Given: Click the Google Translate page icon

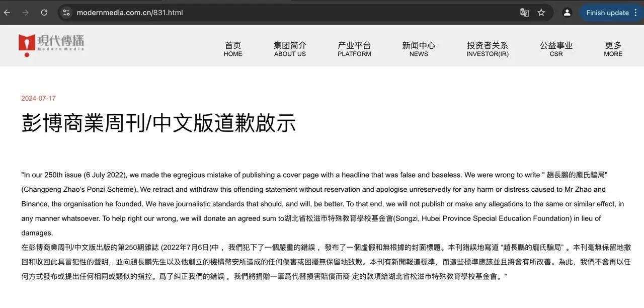Looking at the screenshot, I should pos(524,13).
